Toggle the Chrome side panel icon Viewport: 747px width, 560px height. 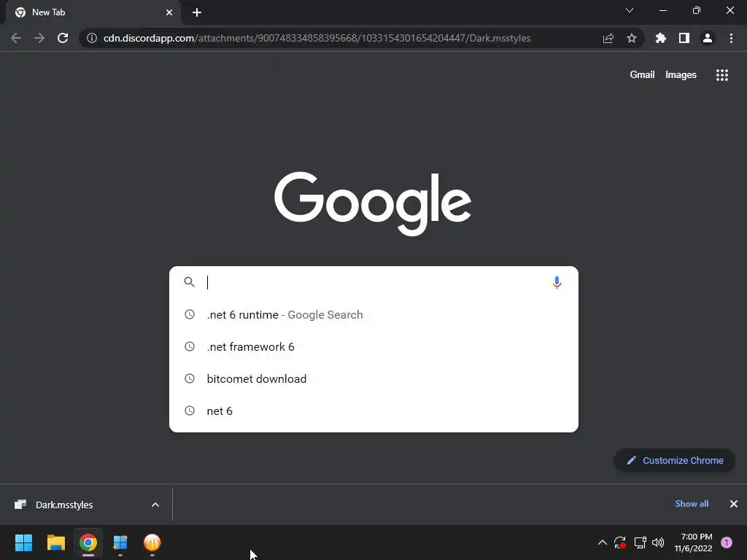(684, 38)
